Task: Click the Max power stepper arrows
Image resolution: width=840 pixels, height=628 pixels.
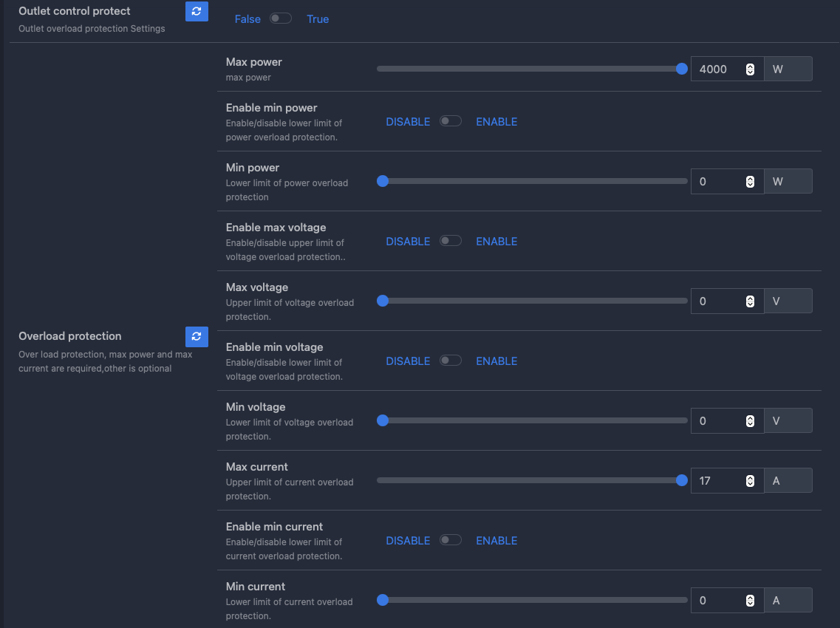Action: tap(750, 69)
